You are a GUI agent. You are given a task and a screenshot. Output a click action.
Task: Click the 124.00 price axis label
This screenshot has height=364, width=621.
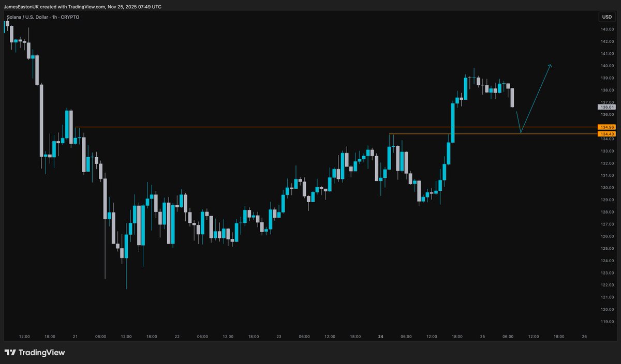[x=607, y=261]
